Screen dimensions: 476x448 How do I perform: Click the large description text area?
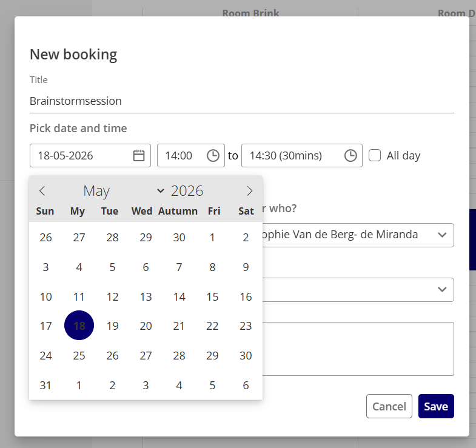358,349
